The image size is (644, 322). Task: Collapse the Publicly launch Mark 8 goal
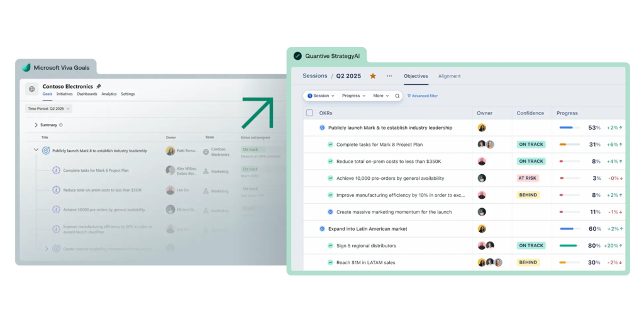pos(36,150)
